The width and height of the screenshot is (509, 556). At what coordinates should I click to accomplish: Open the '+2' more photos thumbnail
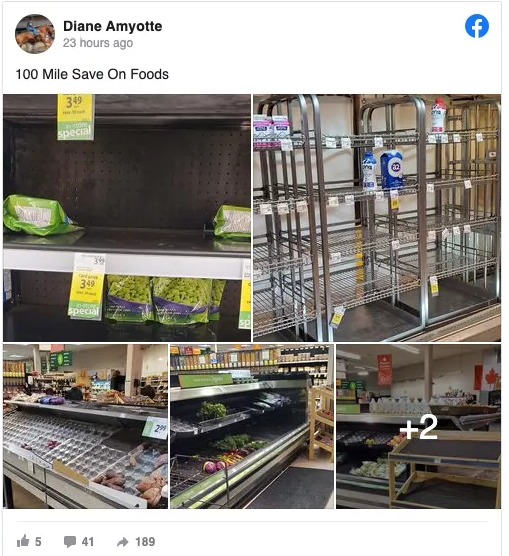[419, 426]
